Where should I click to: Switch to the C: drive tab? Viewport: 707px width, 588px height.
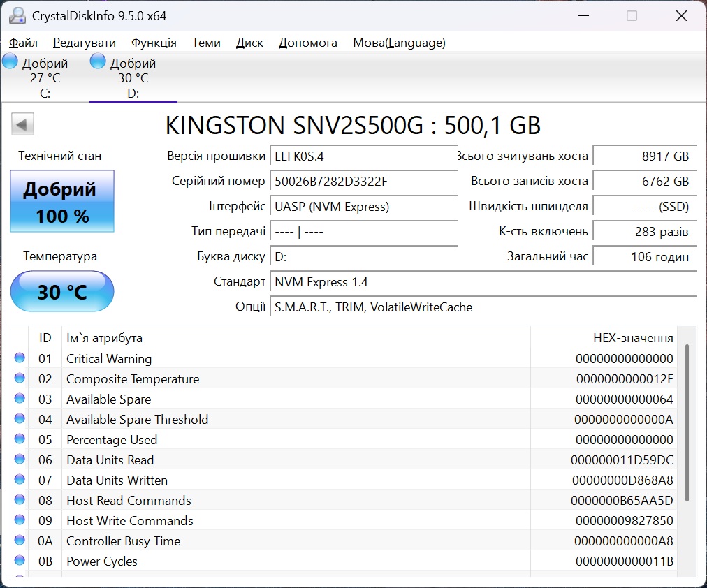pos(45,78)
